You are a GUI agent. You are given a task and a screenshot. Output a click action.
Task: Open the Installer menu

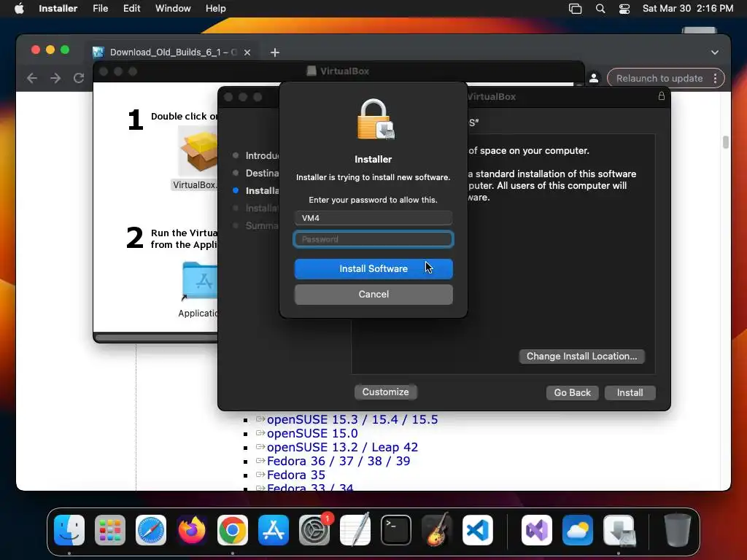pyautogui.click(x=58, y=9)
